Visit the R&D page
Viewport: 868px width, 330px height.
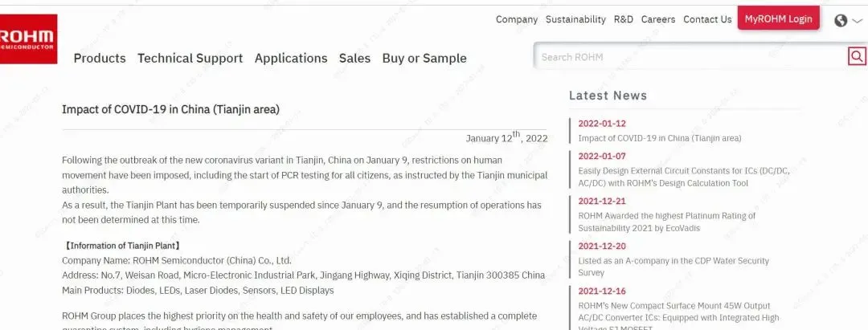click(x=624, y=19)
